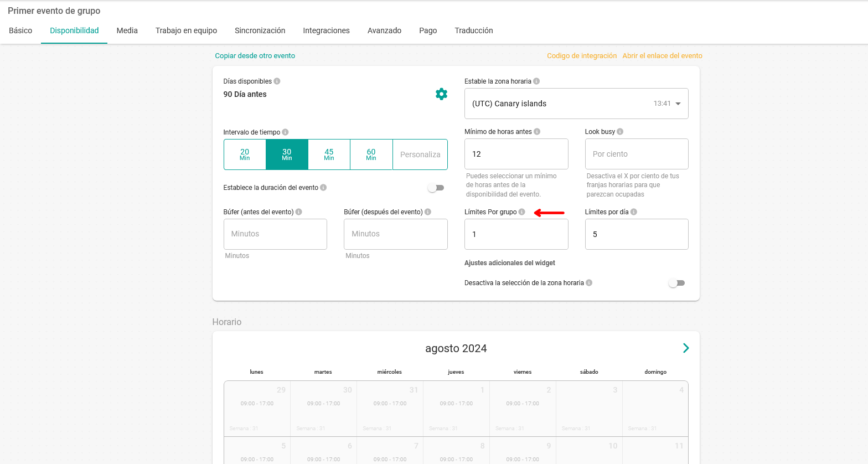Screen dimensions: 868x464
Task: Open the Integraciones tab
Action: (326, 31)
